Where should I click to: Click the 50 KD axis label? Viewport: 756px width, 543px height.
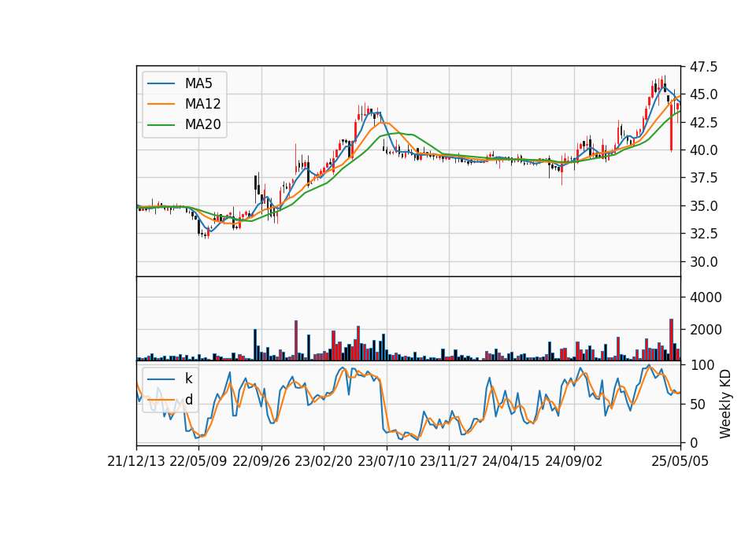pos(697,404)
